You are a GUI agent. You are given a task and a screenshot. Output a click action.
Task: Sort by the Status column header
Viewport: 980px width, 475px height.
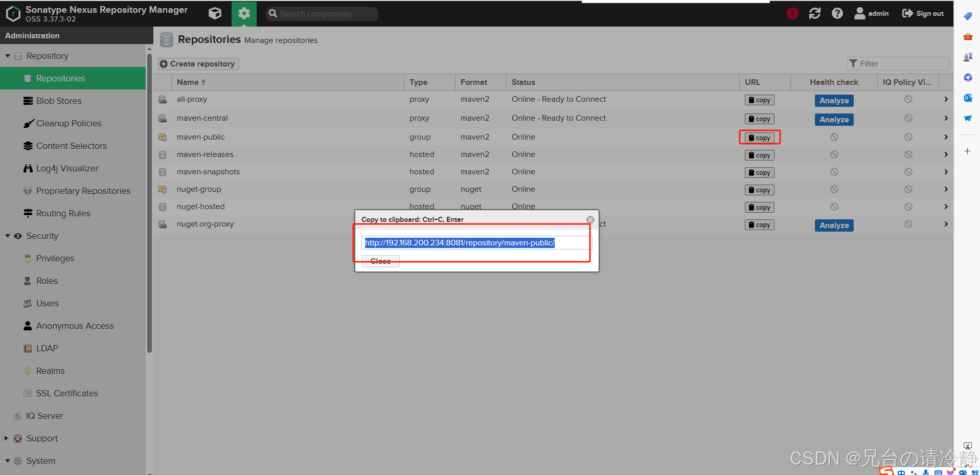click(623, 82)
